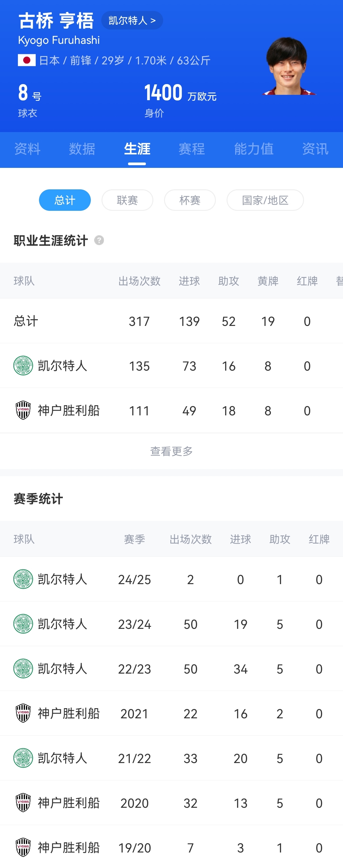This screenshot has width=343, height=868.
Task: Click the Celtic crest in career totals row
Action: point(23,366)
